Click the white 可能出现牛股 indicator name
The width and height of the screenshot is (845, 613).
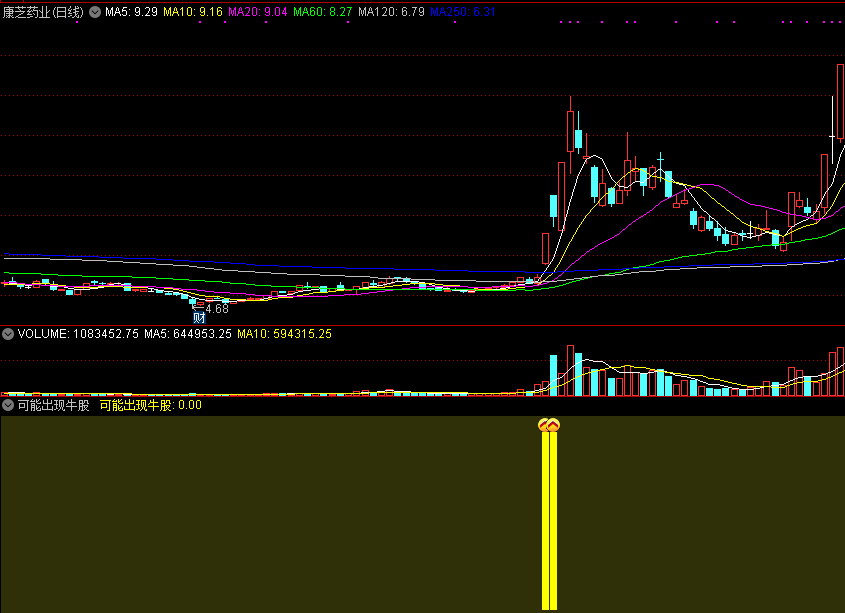[53, 405]
